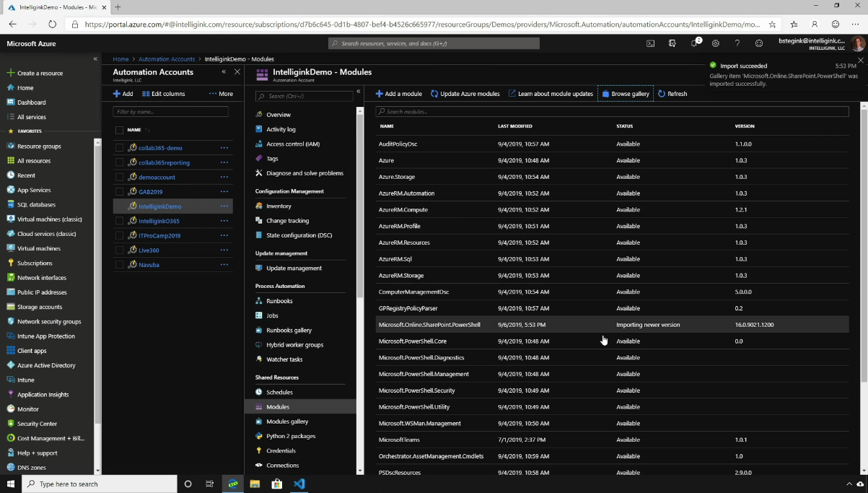The image size is (868, 493).
Task: Refresh the modules list
Action: (x=672, y=94)
